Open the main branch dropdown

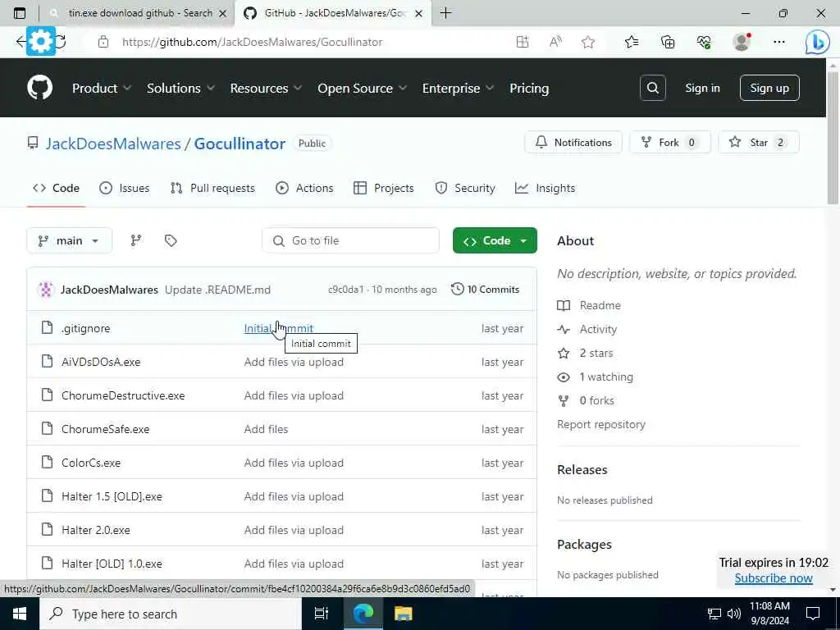69,240
